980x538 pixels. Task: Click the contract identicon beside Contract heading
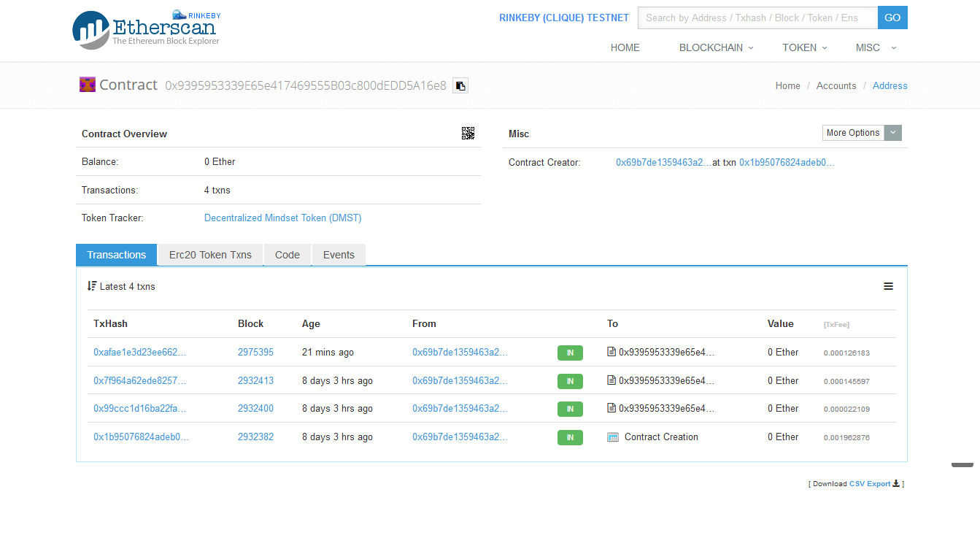88,85
